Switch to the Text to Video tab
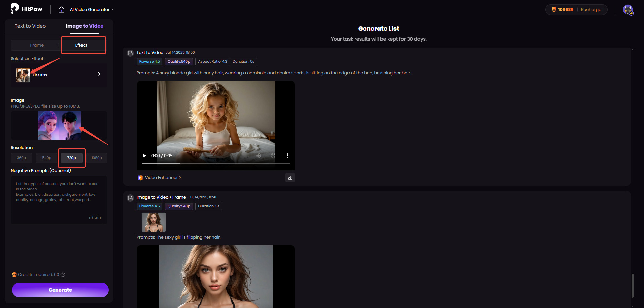The image size is (644, 308). click(x=30, y=26)
